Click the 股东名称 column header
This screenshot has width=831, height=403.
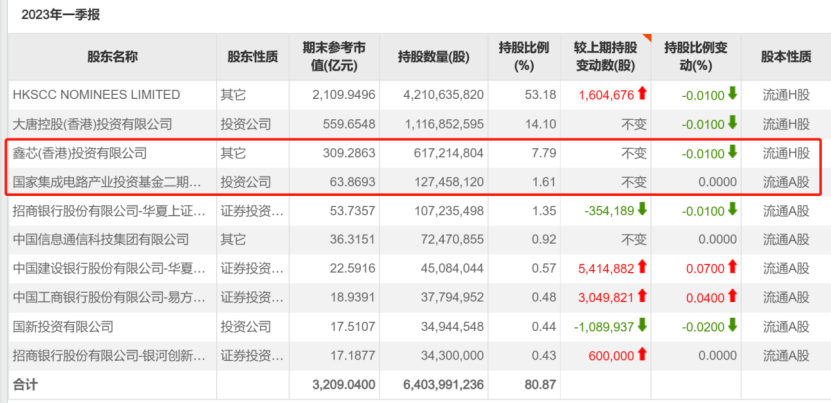[x=112, y=57]
